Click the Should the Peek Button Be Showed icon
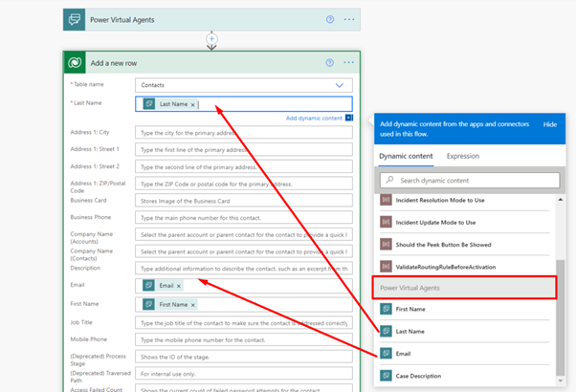576x392 pixels. click(x=386, y=245)
